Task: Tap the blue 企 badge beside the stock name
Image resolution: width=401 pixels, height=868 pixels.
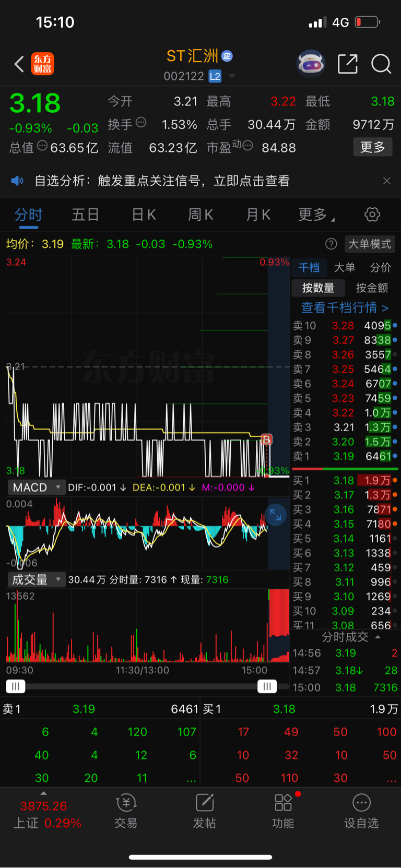Action: pyautogui.click(x=227, y=56)
